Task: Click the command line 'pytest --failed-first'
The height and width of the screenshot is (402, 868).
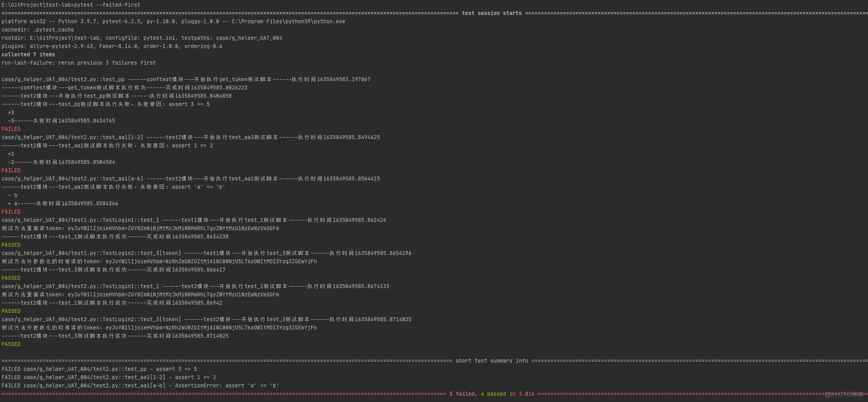Action: tap(107, 5)
